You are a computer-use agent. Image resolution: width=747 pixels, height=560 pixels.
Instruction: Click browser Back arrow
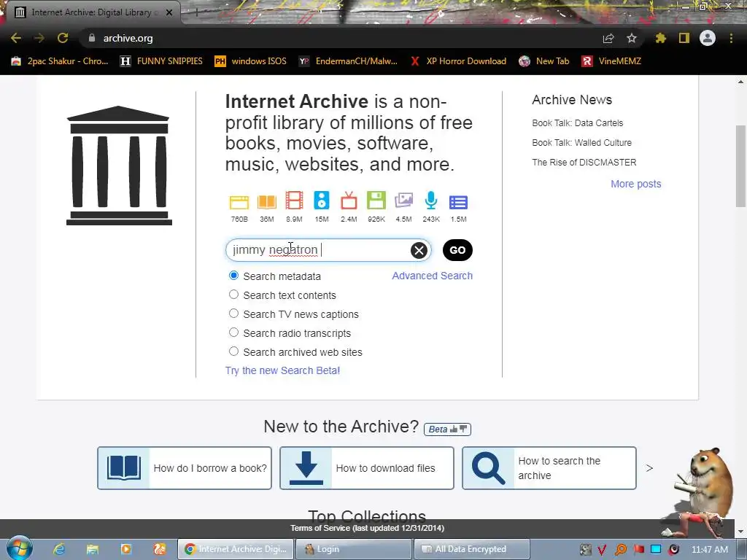16,38
